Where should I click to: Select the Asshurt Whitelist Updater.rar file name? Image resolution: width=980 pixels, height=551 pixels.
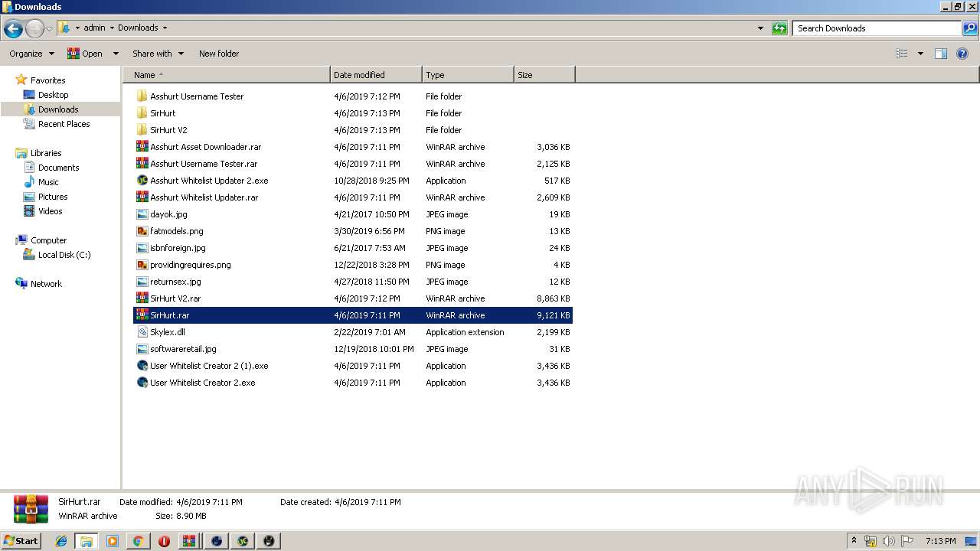(x=204, y=197)
